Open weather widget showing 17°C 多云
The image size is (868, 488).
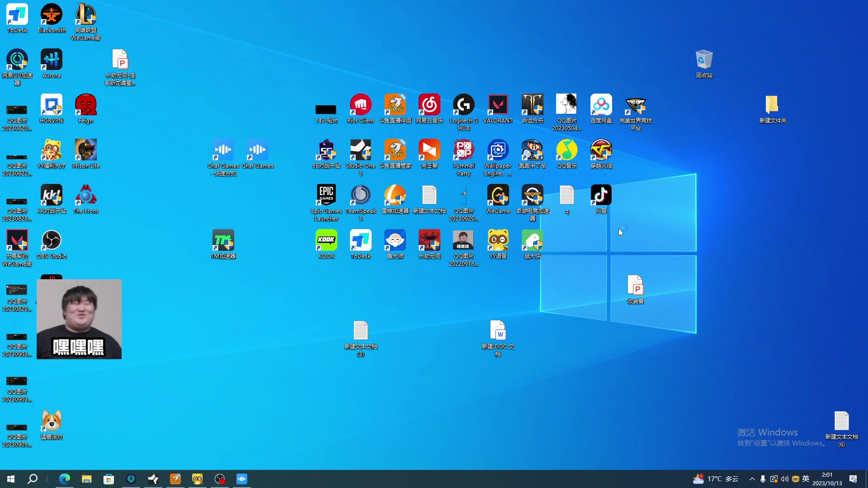click(716, 479)
